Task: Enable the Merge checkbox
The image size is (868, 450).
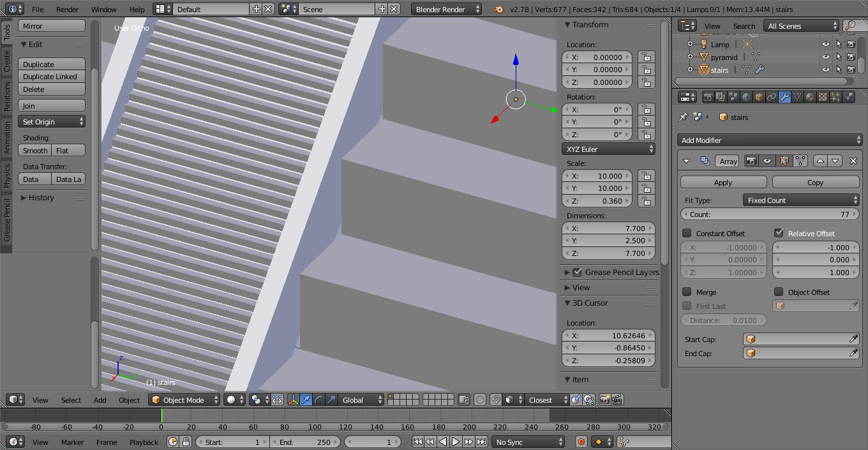Action: pyautogui.click(x=687, y=292)
